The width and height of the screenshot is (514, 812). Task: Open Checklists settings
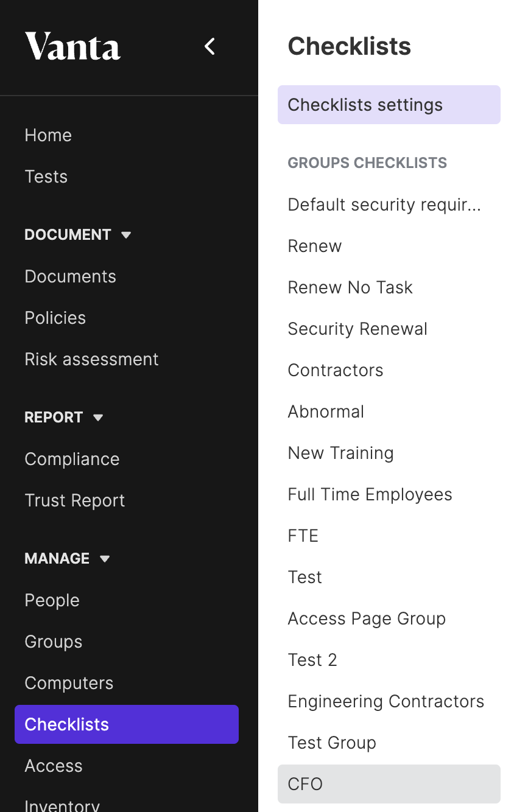coord(389,105)
